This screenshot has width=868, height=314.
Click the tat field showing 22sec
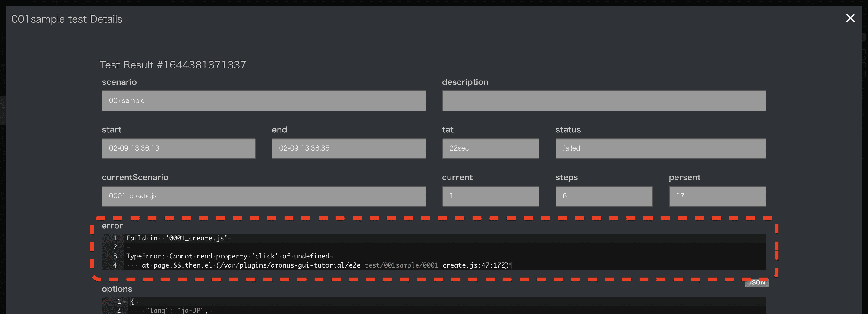(x=491, y=148)
